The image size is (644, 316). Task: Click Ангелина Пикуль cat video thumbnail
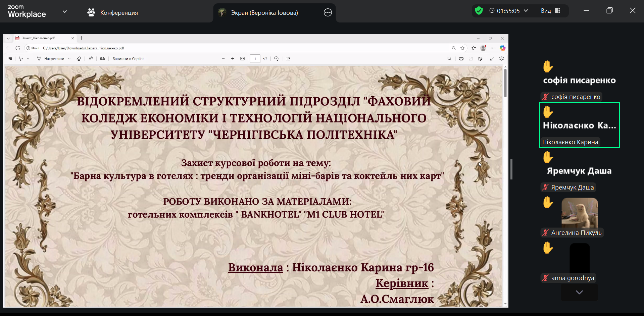(579, 213)
